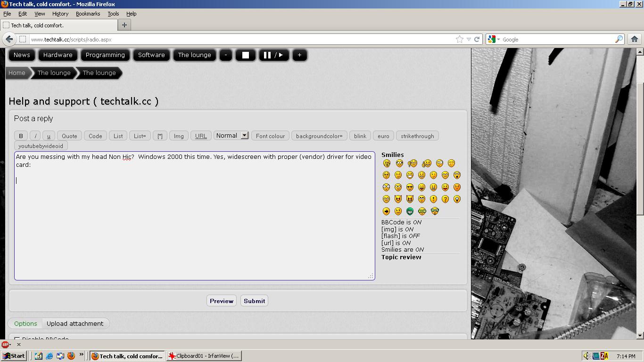Open the Tools menu

113,14
